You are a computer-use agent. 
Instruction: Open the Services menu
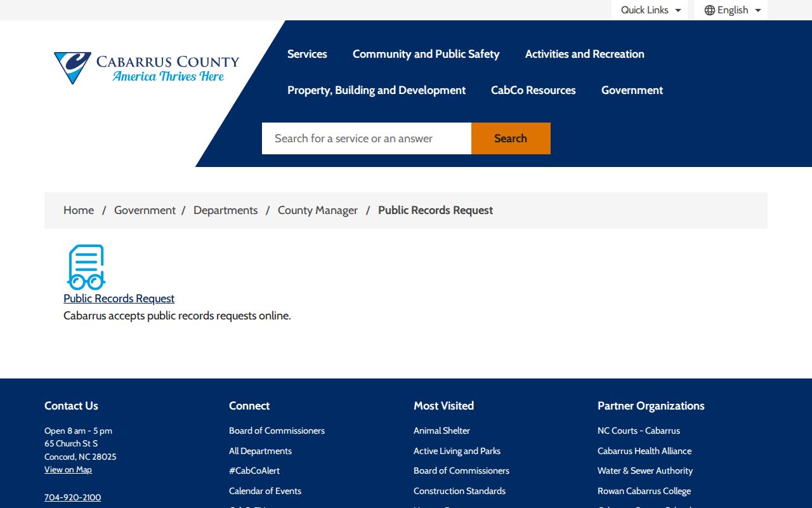(x=307, y=54)
